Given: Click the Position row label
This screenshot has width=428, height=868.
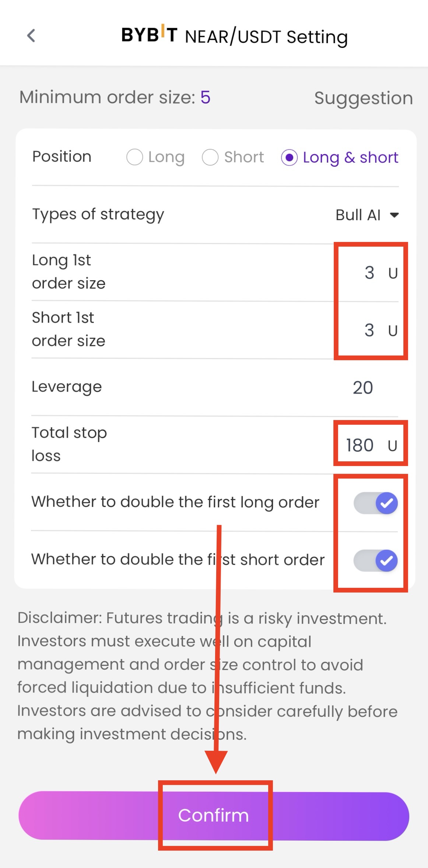Looking at the screenshot, I should point(62,157).
